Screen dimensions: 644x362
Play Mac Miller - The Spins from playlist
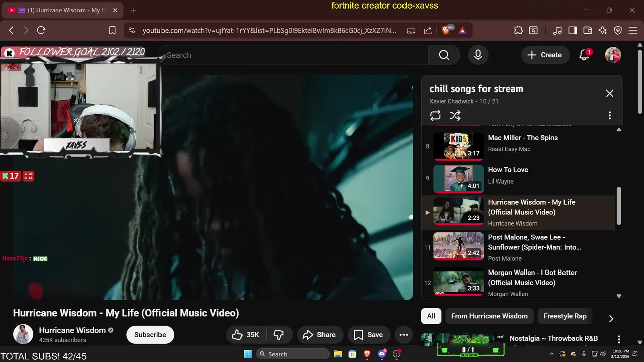click(x=518, y=146)
